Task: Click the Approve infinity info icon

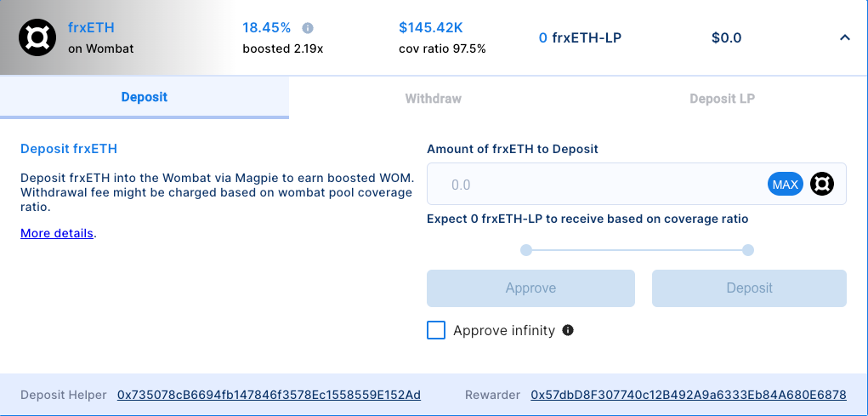Action: pyautogui.click(x=568, y=330)
